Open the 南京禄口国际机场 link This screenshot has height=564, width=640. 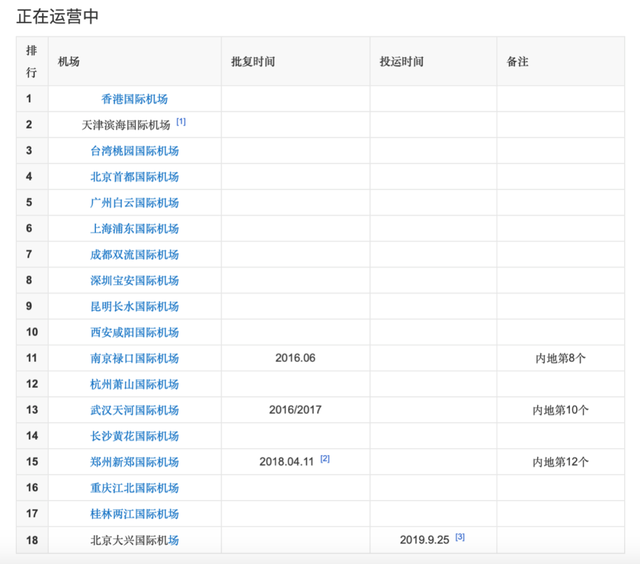click(x=134, y=358)
